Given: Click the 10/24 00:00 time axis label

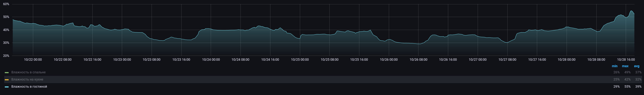Looking at the screenshot, I should [x=211, y=59].
